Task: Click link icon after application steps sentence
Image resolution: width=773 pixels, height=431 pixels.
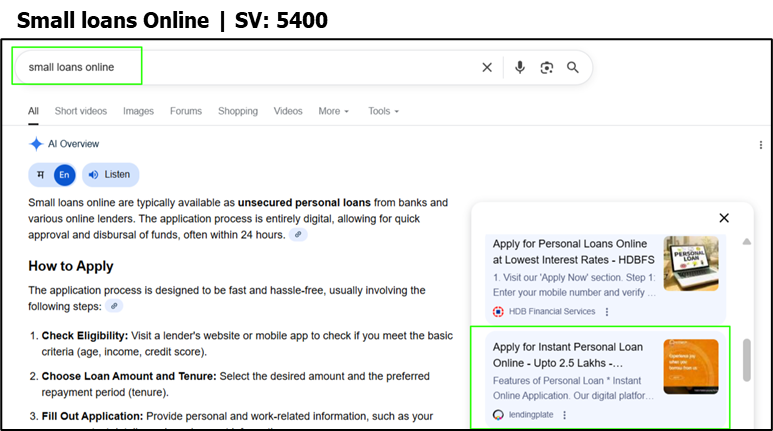Action: point(115,306)
